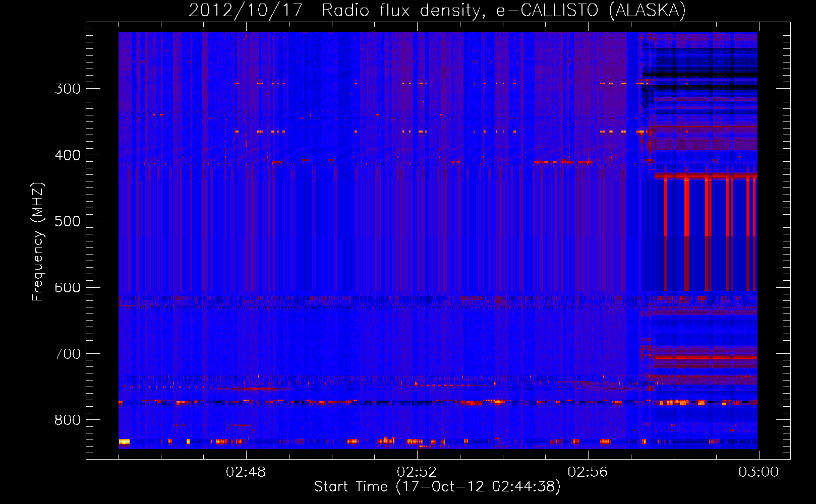Click the 800 frequency tick label
The height and width of the screenshot is (504, 816).
tap(68, 420)
